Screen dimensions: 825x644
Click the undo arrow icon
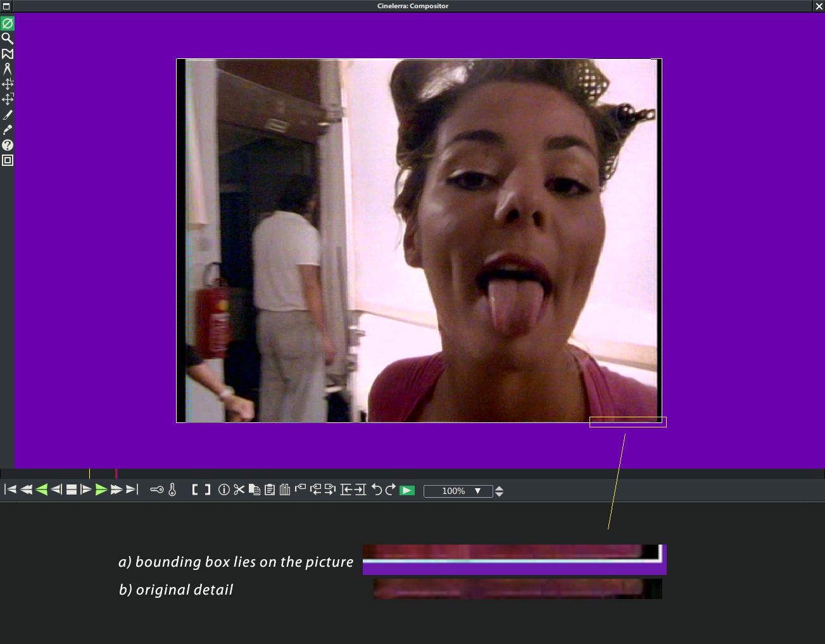(x=377, y=489)
